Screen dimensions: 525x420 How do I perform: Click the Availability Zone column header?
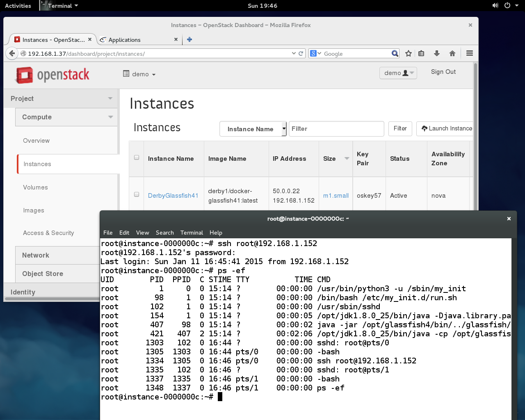coord(448,159)
